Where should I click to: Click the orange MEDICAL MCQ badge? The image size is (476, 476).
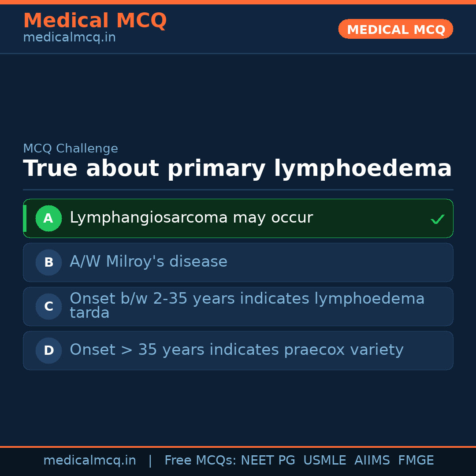pyautogui.click(x=395, y=30)
